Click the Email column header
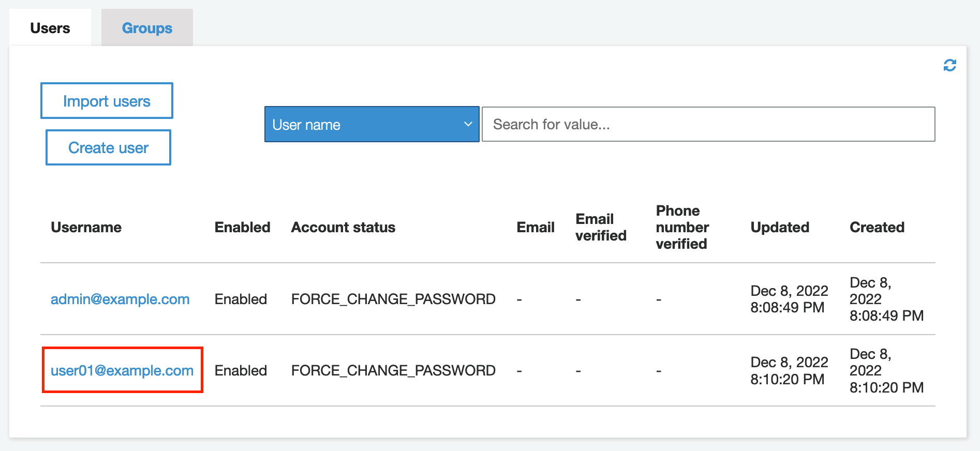The image size is (980, 451). [x=536, y=227]
